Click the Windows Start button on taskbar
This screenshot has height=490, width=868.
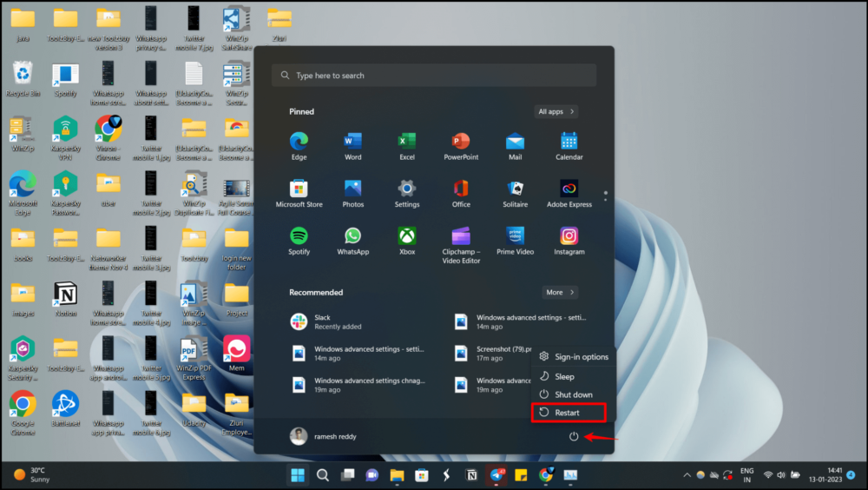click(x=298, y=475)
